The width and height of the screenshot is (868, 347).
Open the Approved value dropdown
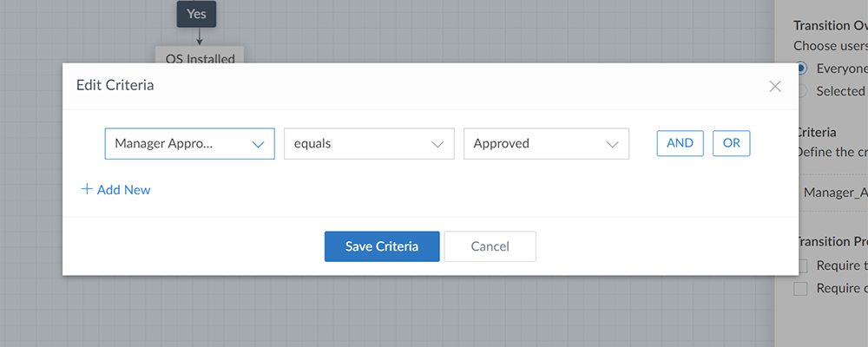[x=546, y=144]
